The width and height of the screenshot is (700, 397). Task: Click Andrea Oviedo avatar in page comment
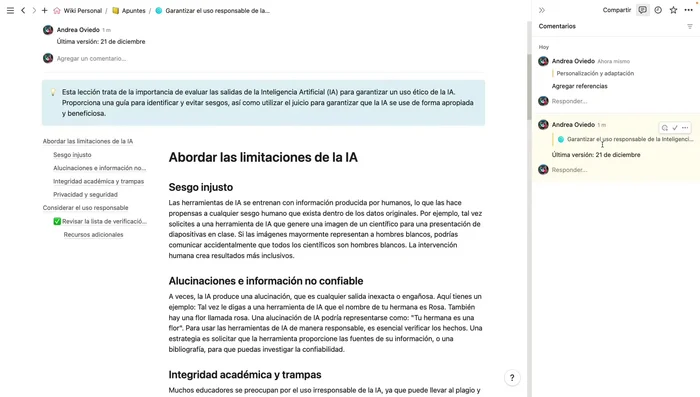pyautogui.click(x=48, y=30)
